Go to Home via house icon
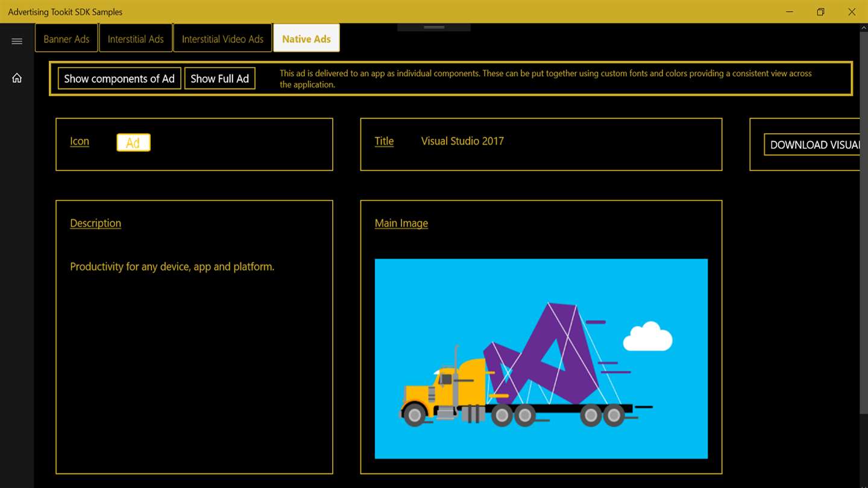This screenshot has height=488, width=868. tap(17, 78)
